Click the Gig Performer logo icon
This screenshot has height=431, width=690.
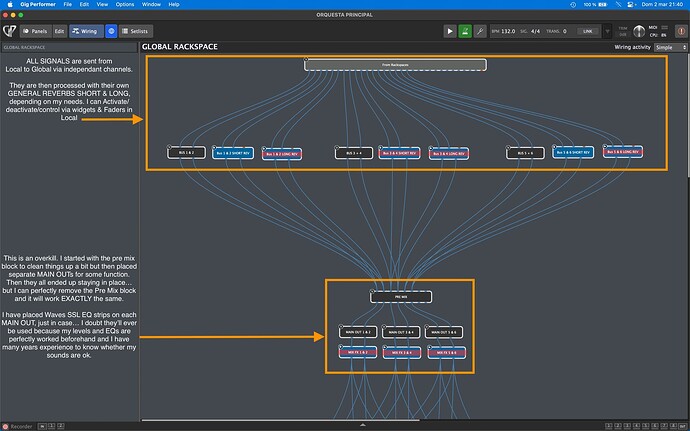9,31
